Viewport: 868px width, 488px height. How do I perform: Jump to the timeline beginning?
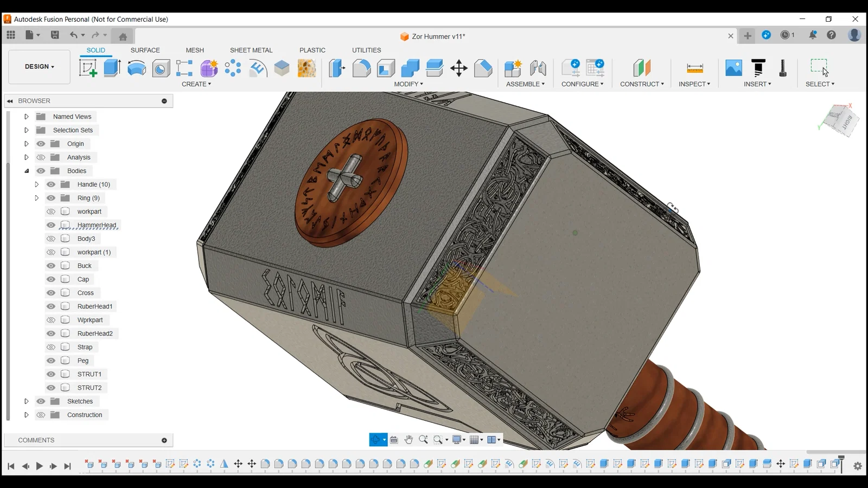click(11, 466)
